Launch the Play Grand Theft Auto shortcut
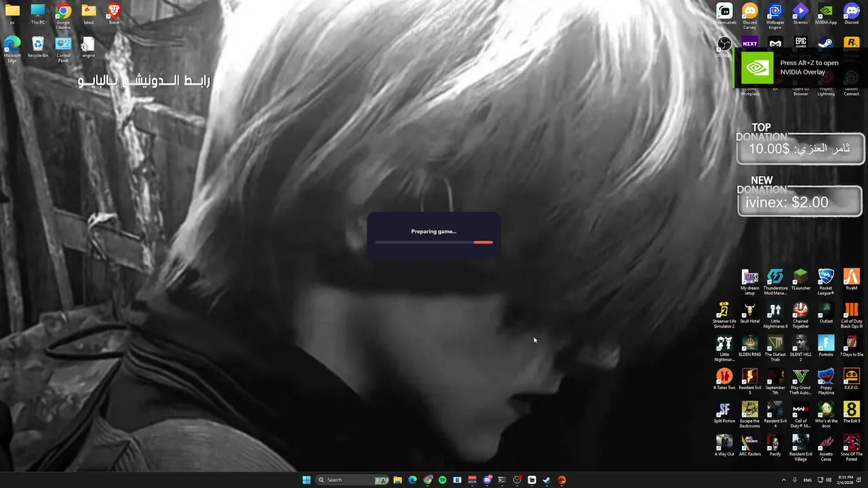The width and height of the screenshot is (868, 488). [801, 382]
